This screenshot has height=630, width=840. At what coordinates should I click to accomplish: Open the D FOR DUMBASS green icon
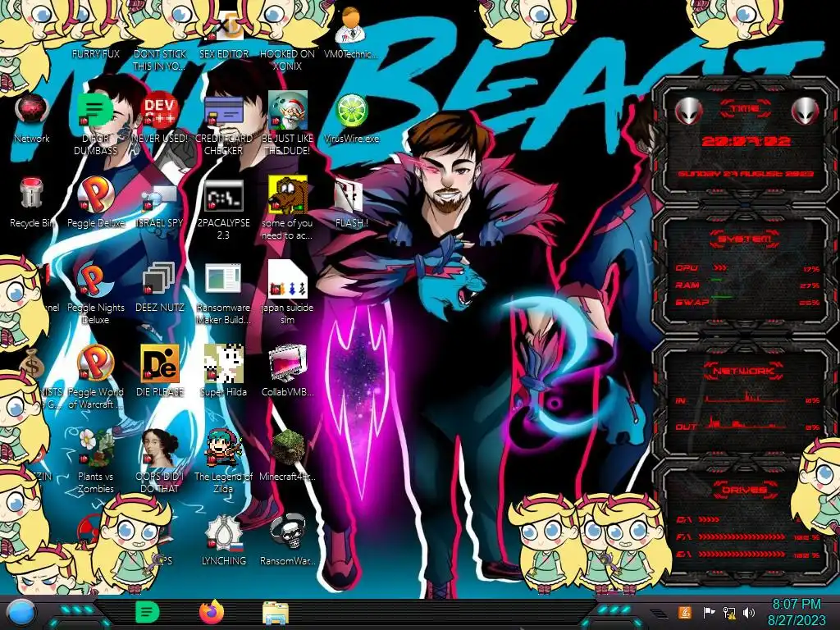[x=96, y=125]
